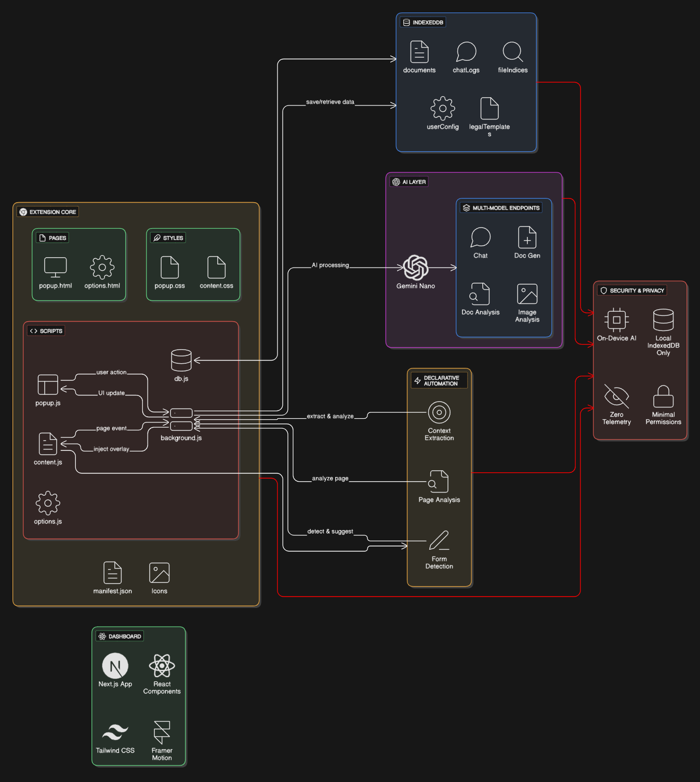Image resolution: width=700 pixels, height=782 pixels.
Task: Select the db.js database icon
Action: coord(181,361)
